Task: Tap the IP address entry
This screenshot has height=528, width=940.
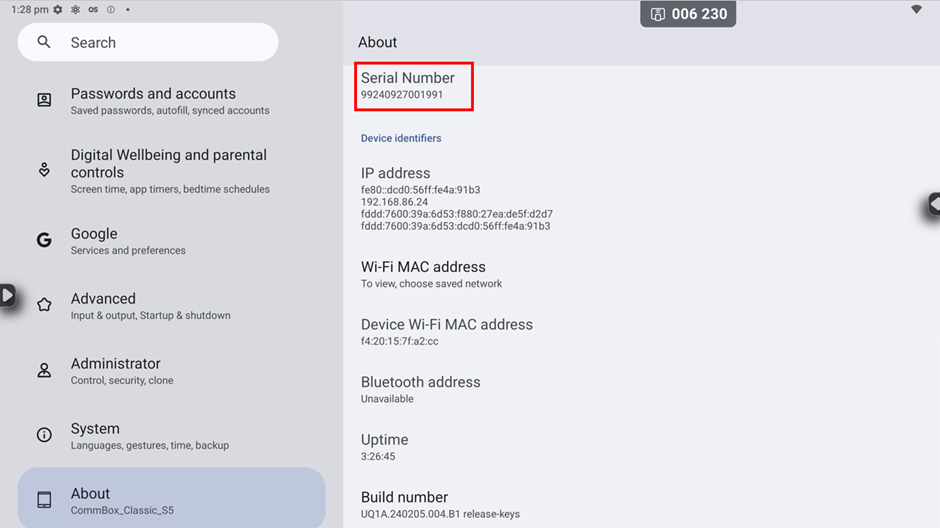Action: coord(455,199)
